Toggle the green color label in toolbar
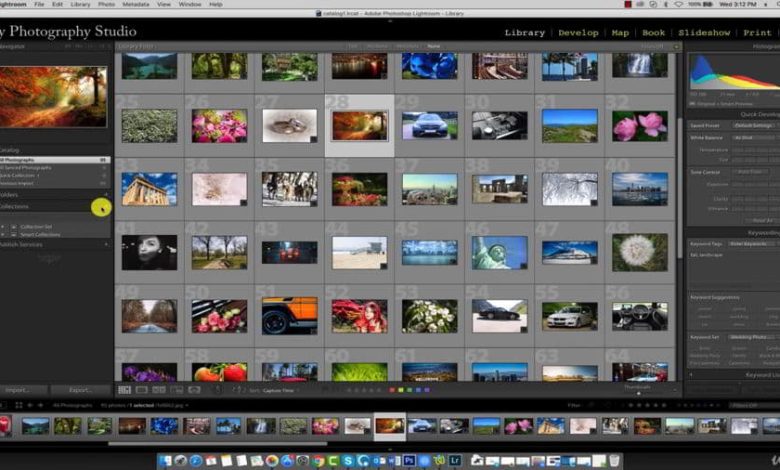This screenshot has height=470, width=780. (409, 390)
